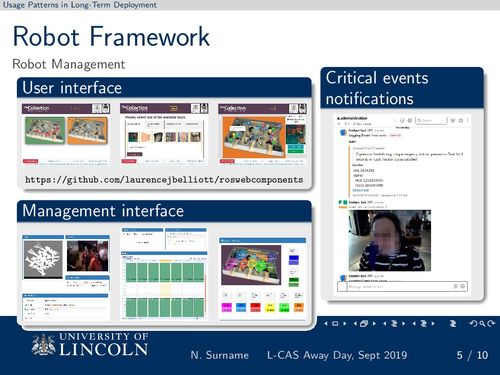Click the message input field in chat
Viewport: 500px width, 375px height.
coord(402,286)
